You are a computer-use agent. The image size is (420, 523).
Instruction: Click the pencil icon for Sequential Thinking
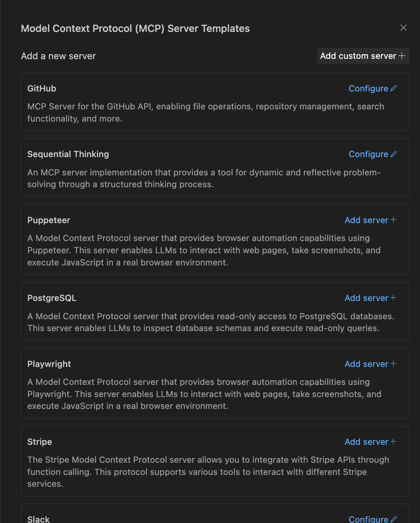pos(393,154)
